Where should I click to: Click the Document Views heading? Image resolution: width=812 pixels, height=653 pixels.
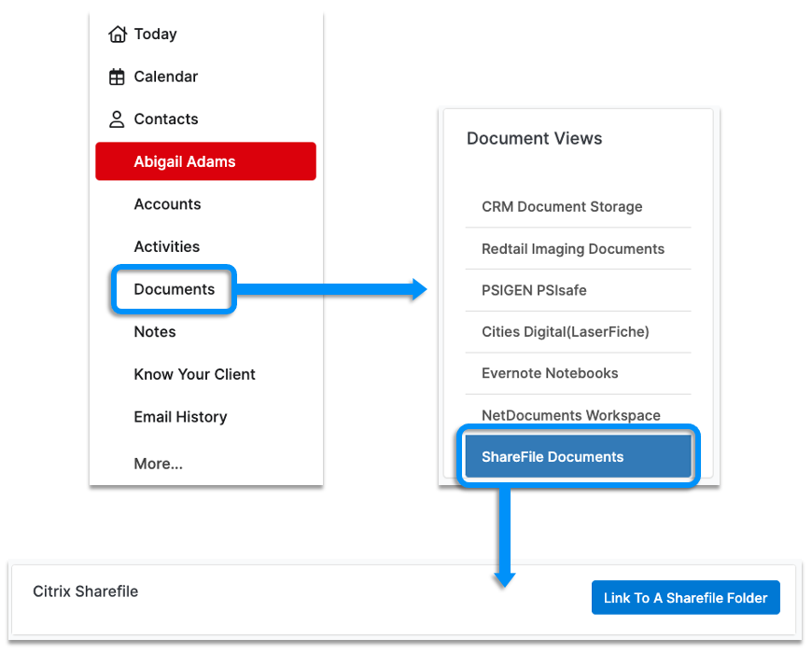[534, 139]
